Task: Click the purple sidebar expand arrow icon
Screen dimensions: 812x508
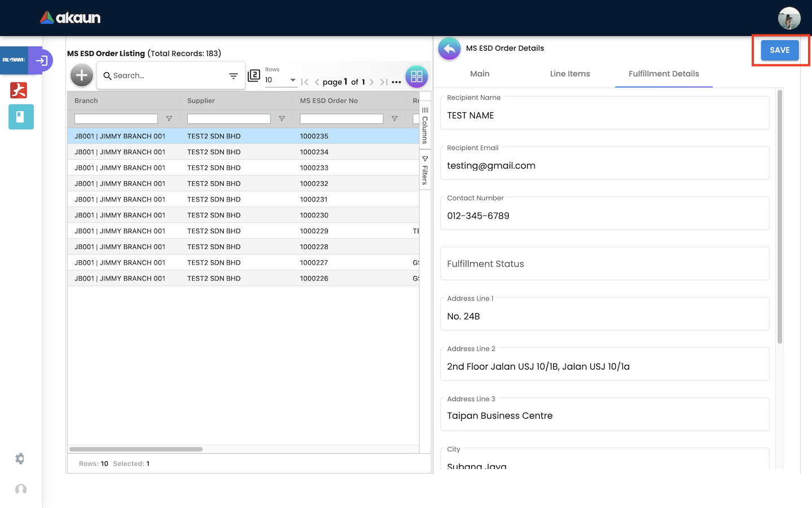Action: coord(41,60)
